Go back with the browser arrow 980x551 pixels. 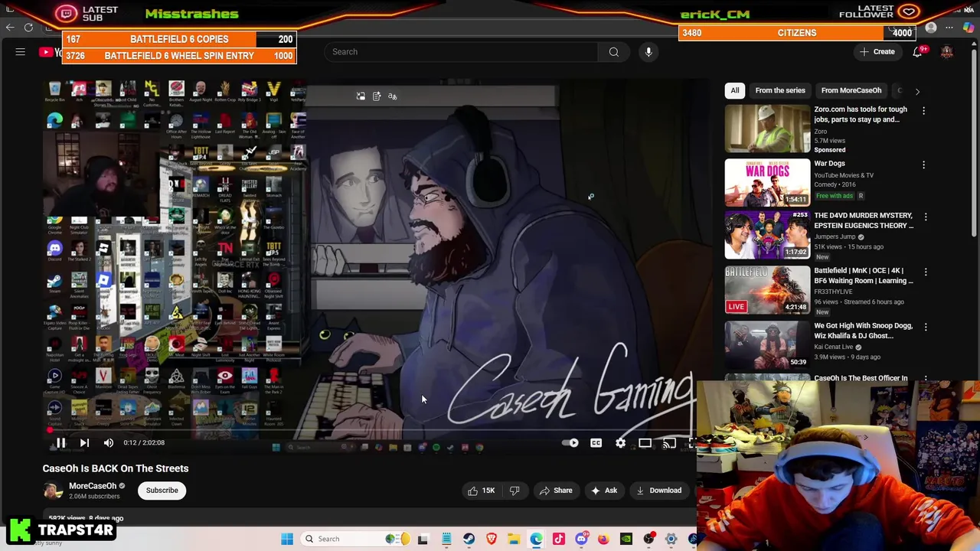(10, 28)
